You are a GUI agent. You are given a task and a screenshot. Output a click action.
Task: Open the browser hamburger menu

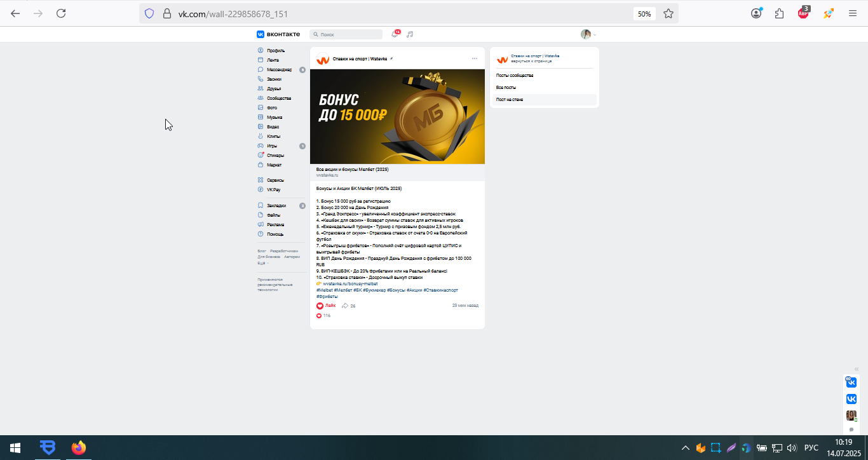pos(853,13)
